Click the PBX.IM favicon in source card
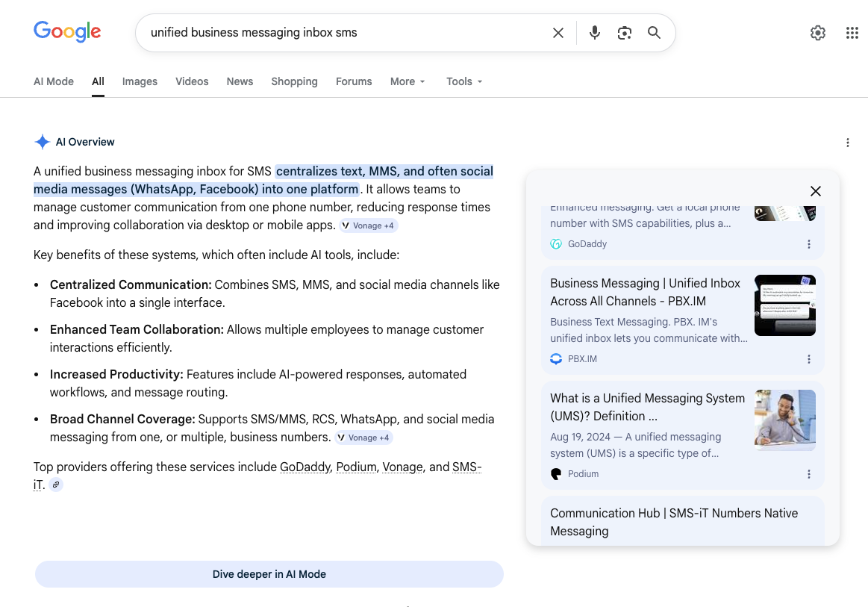Viewport: 868px width, 607px height. click(x=556, y=359)
